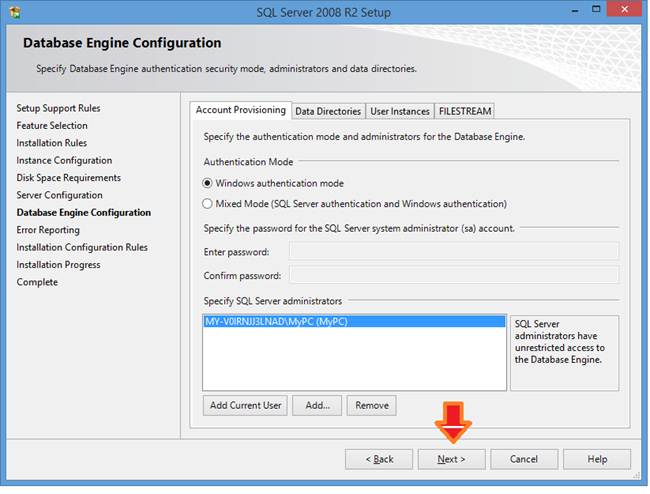650x494 pixels.
Task: Click Database Engine Configuration step in sidebar
Action: click(x=84, y=213)
